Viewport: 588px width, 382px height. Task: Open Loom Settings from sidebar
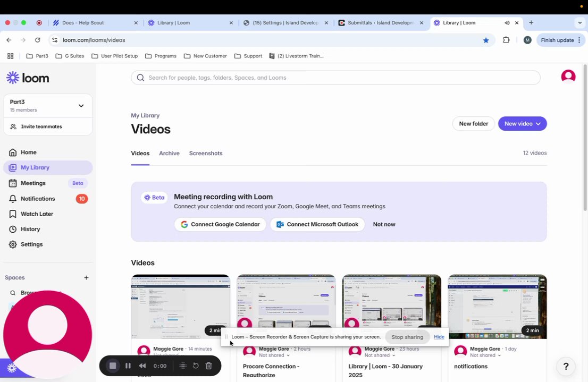coord(31,244)
